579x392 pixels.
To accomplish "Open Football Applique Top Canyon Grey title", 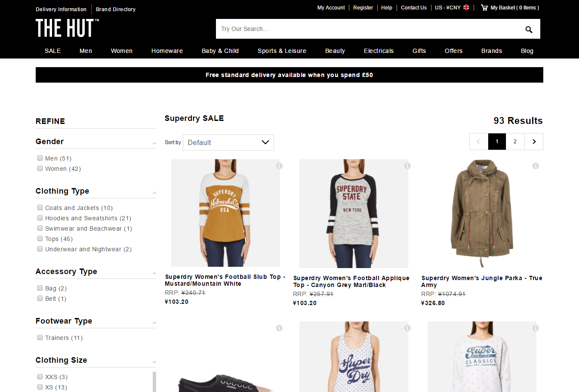I will coord(351,281).
